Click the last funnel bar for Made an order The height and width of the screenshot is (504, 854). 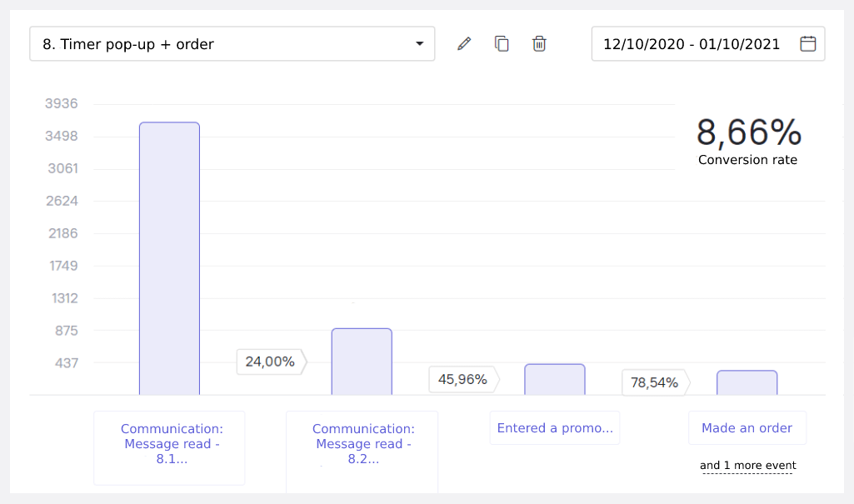coord(747,382)
